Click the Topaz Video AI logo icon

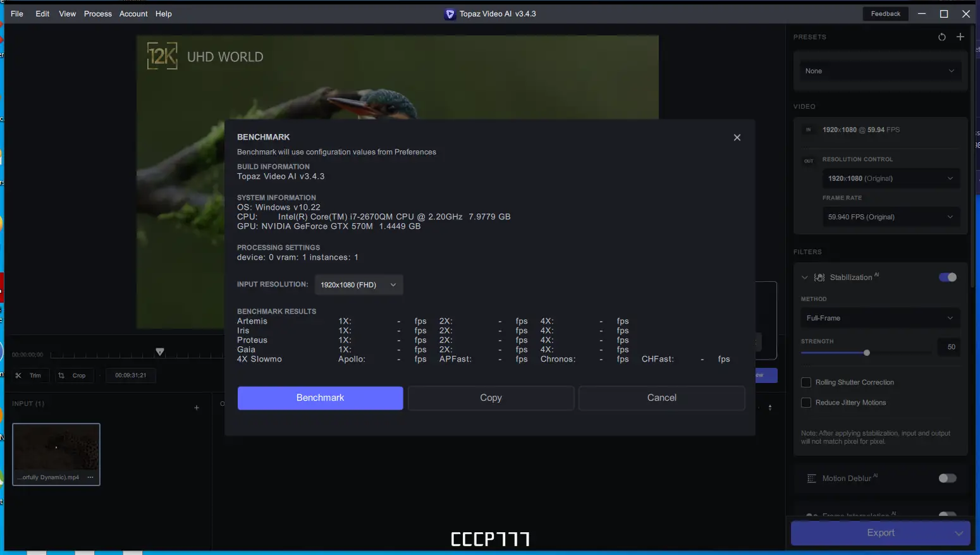pyautogui.click(x=450, y=14)
